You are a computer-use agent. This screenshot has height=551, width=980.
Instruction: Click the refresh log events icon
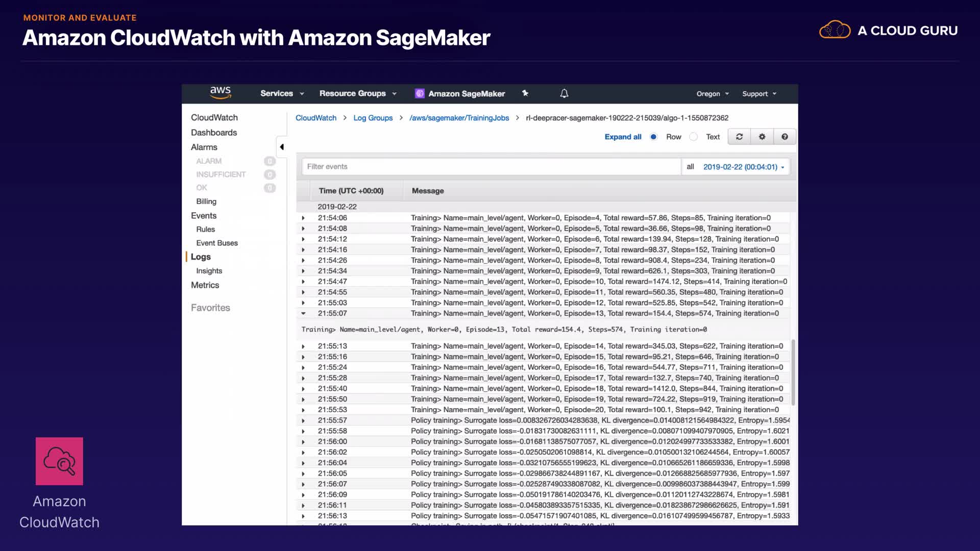pyautogui.click(x=739, y=137)
